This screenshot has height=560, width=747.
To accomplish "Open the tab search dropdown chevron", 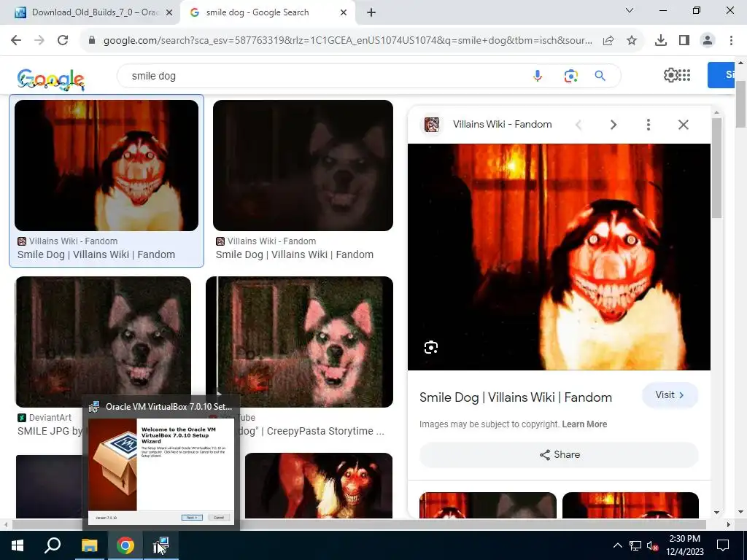I will [630, 10].
